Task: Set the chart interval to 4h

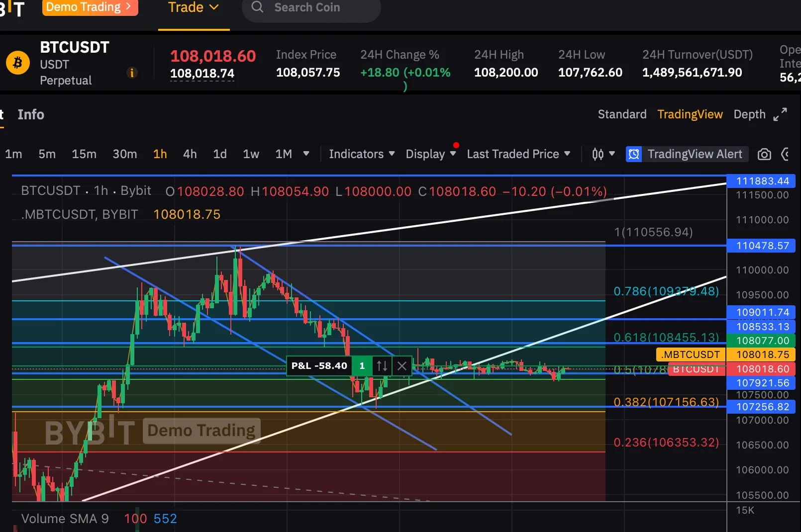Action: (190, 154)
